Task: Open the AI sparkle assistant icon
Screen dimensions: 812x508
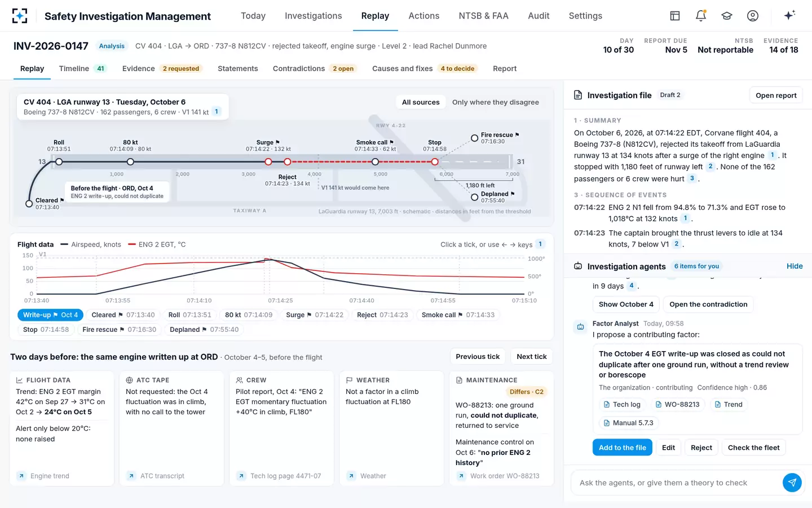Action: pos(789,15)
